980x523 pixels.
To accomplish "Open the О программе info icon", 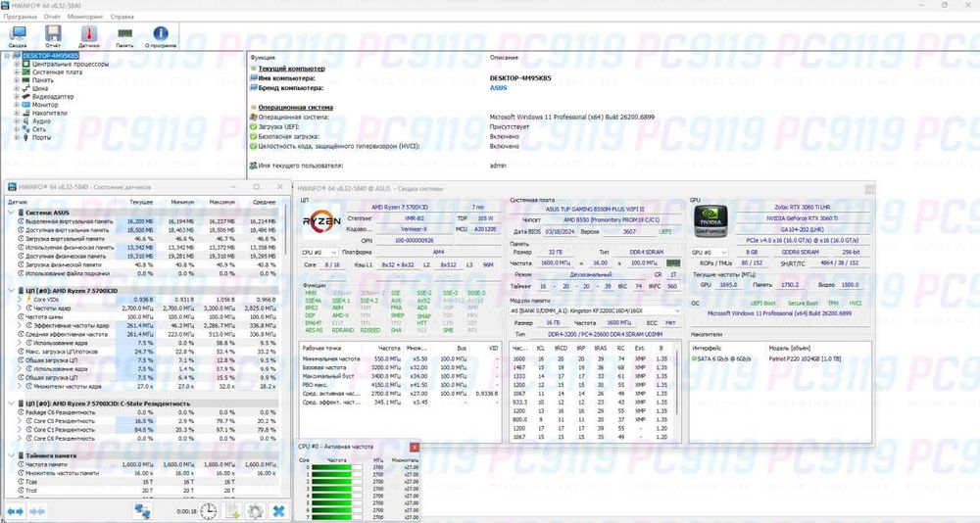I will (161, 36).
